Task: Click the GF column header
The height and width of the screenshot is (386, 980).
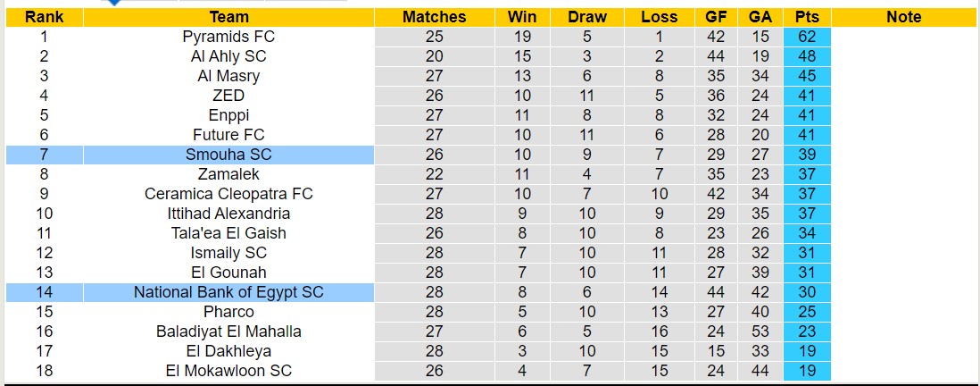Action: click(x=716, y=17)
